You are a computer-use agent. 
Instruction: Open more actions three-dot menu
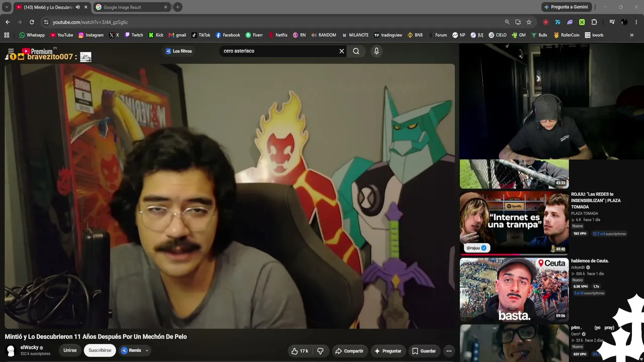tap(449, 351)
